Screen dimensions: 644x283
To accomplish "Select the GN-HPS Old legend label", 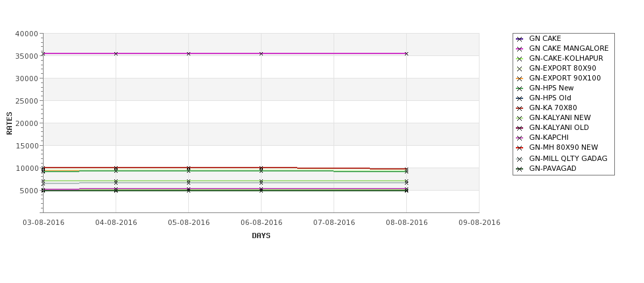I will [x=550, y=98].
